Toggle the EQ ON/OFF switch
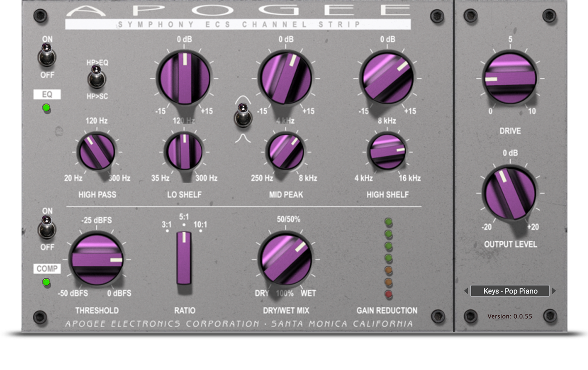This screenshot has height=370, width=588. [47, 57]
